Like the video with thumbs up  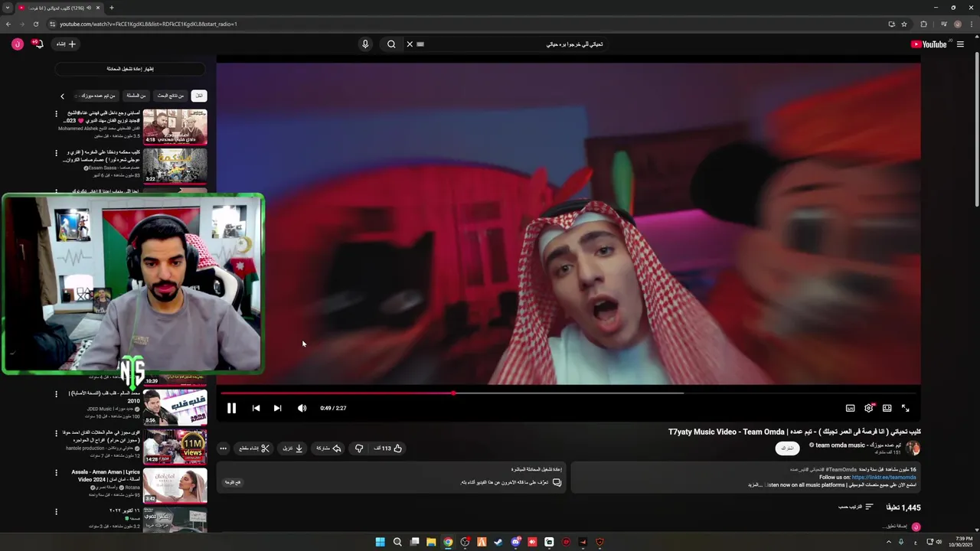388,448
